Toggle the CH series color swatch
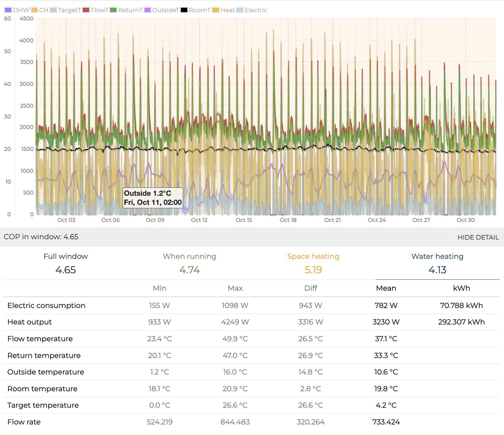The width and height of the screenshot is (504, 435). click(x=34, y=10)
